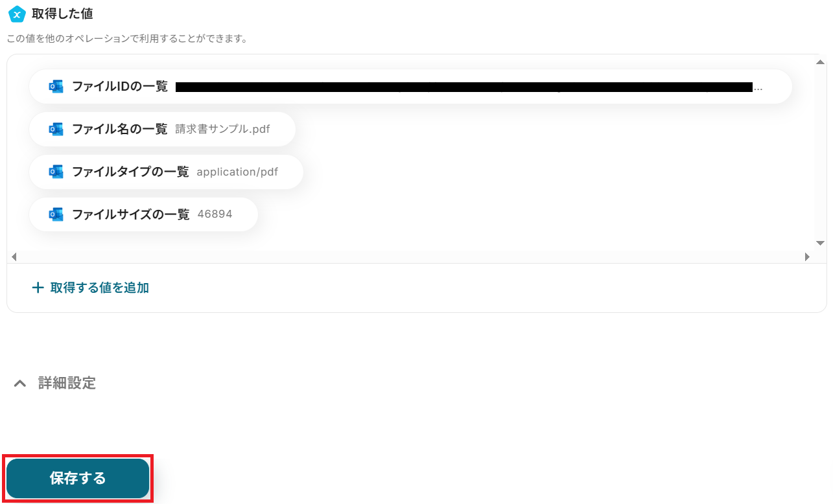Click the Outlook icon beside ファイルサイズの一覧
Screen dimensions: 833x504
(x=56, y=214)
